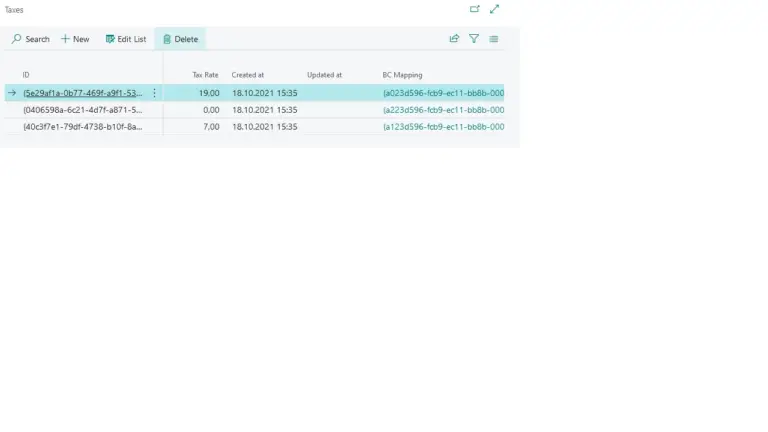Image resolution: width=768 pixels, height=432 pixels.
Task: Click the Taxes part title
Action: pos(14,10)
